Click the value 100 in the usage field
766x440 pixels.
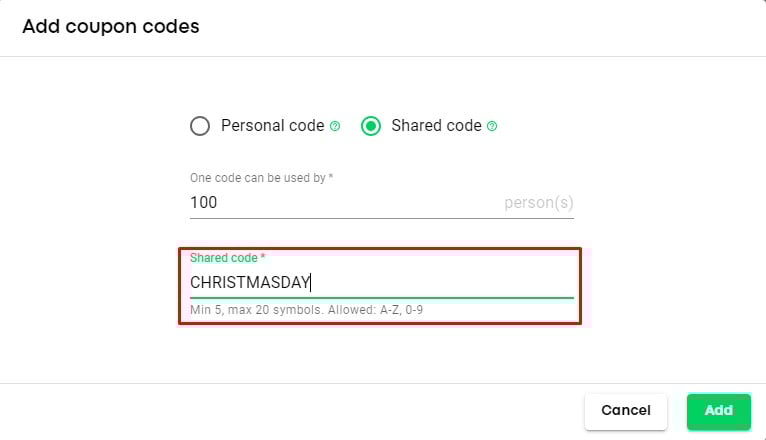pyautogui.click(x=204, y=202)
